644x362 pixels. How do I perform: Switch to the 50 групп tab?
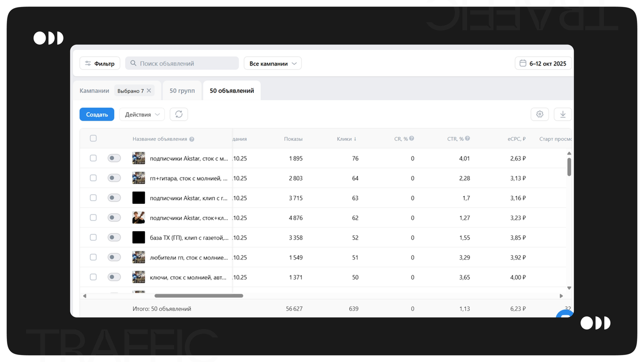(x=182, y=91)
